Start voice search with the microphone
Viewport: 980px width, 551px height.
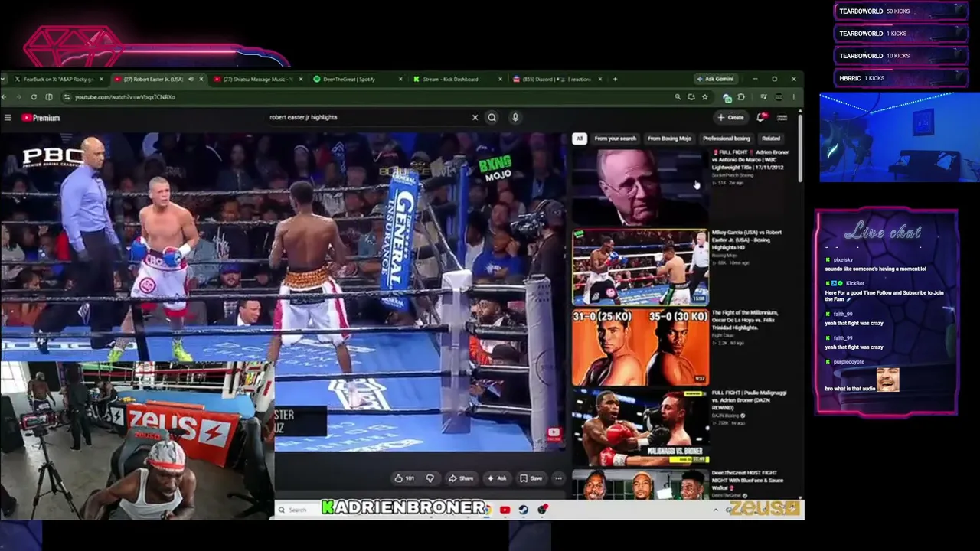click(x=515, y=118)
